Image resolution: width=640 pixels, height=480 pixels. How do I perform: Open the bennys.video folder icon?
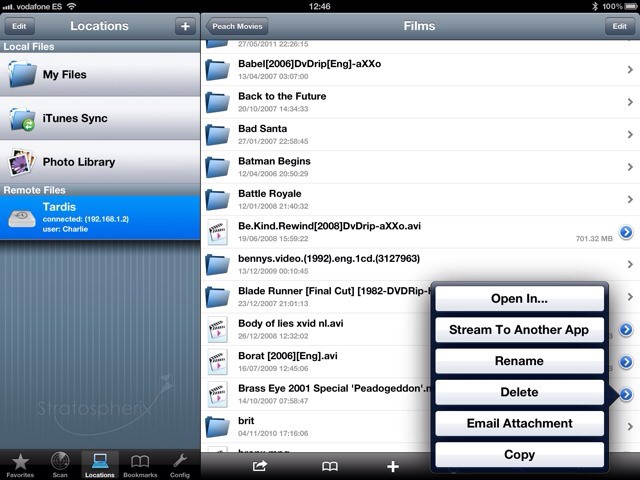217,264
